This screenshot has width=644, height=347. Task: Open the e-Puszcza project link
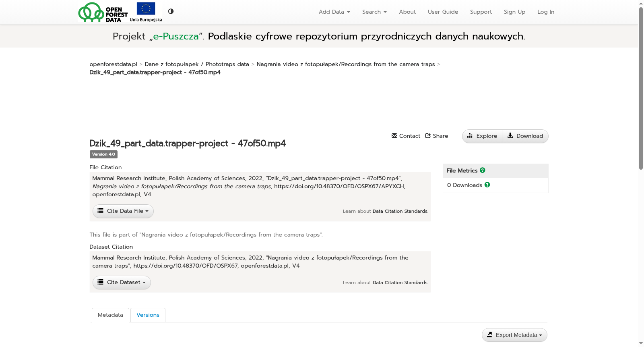tap(175, 36)
